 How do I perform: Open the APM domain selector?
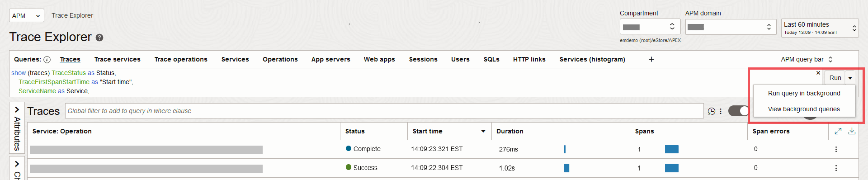[x=730, y=27]
